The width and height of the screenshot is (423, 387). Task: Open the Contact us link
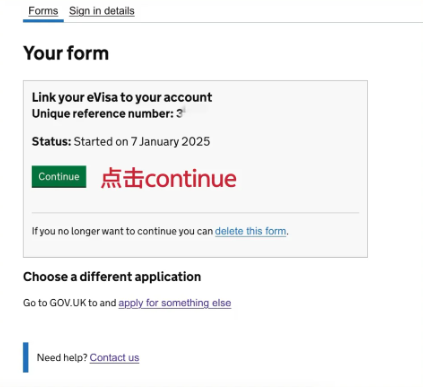114,358
